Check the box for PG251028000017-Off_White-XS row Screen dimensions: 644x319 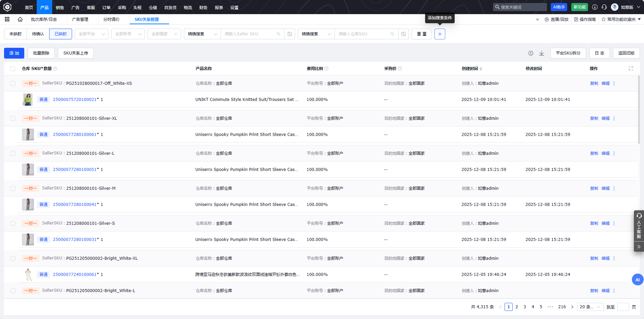coord(13,83)
